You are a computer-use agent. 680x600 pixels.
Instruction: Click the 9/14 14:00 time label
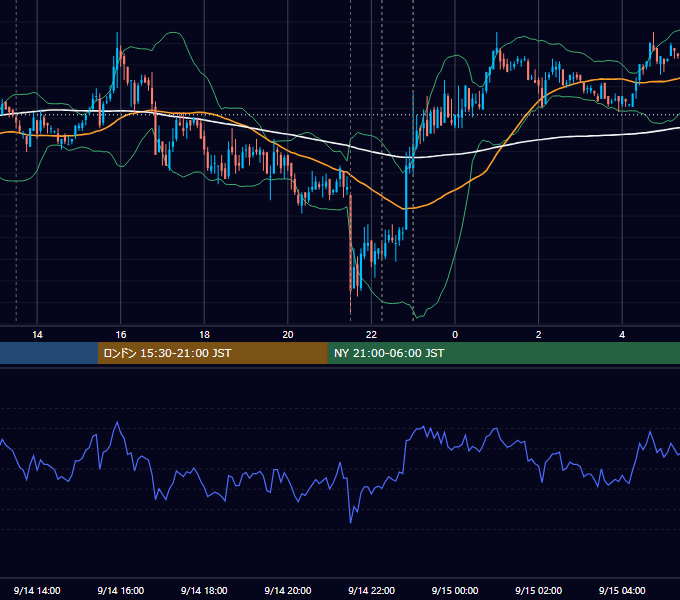point(37,590)
